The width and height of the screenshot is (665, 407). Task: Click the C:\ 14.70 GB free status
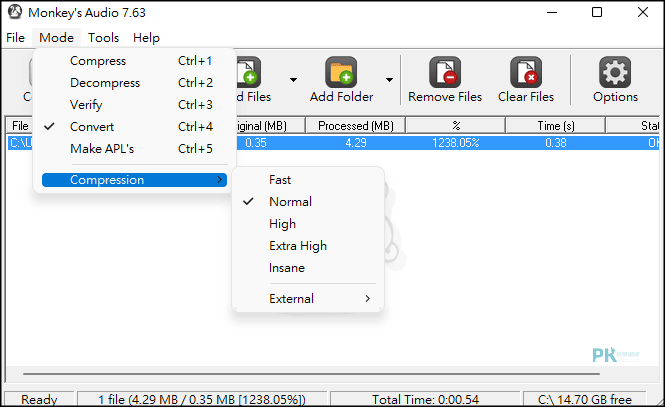[584, 399]
